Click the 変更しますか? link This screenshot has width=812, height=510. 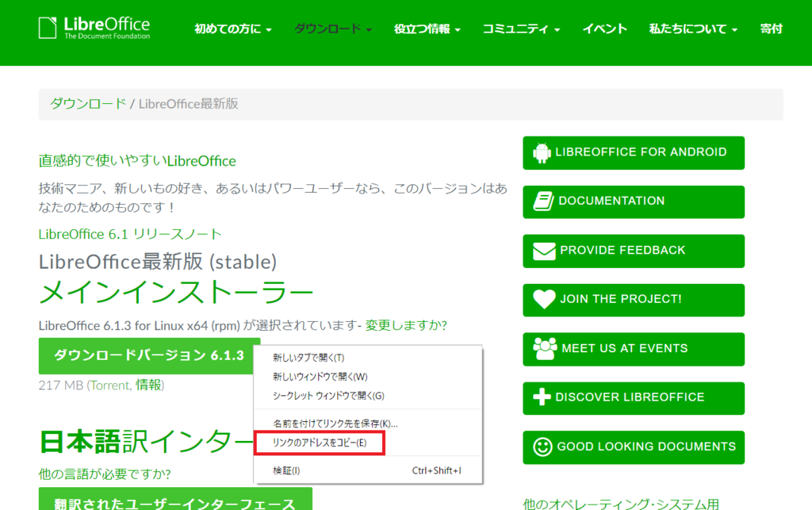tap(406, 325)
